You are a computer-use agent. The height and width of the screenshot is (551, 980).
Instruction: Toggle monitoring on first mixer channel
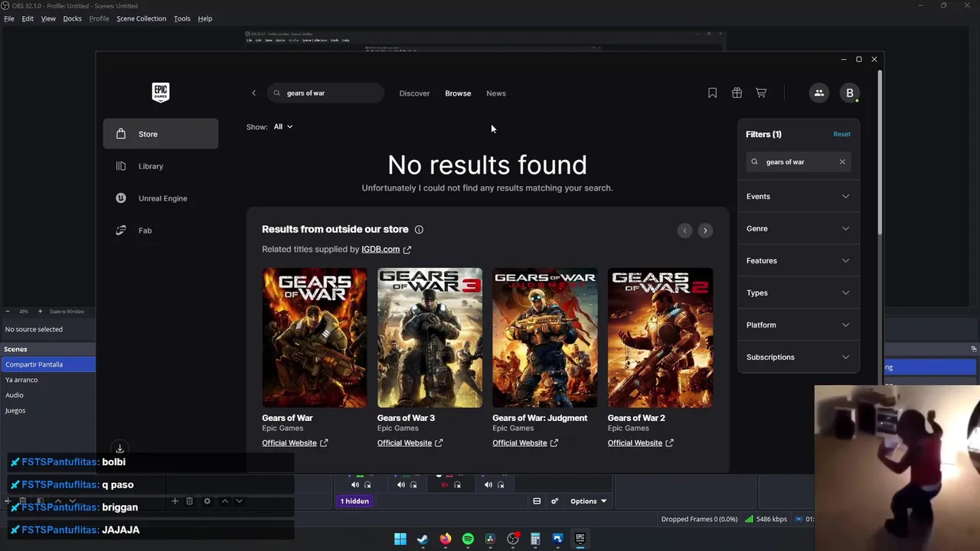[x=367, y=484]
